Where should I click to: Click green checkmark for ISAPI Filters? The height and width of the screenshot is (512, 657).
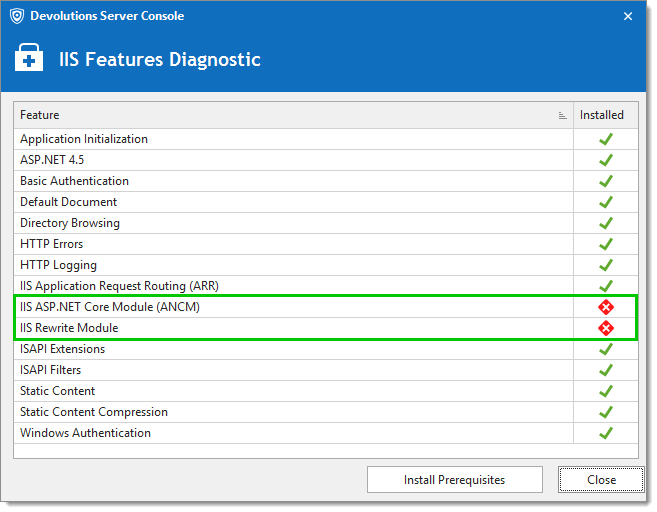point(606,370)
